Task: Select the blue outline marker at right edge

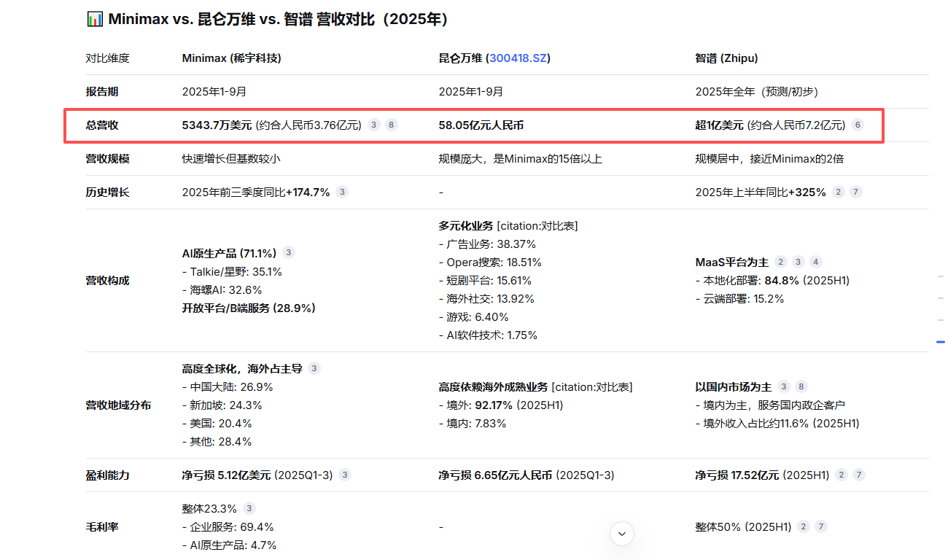Action: [x=941, y=342]
